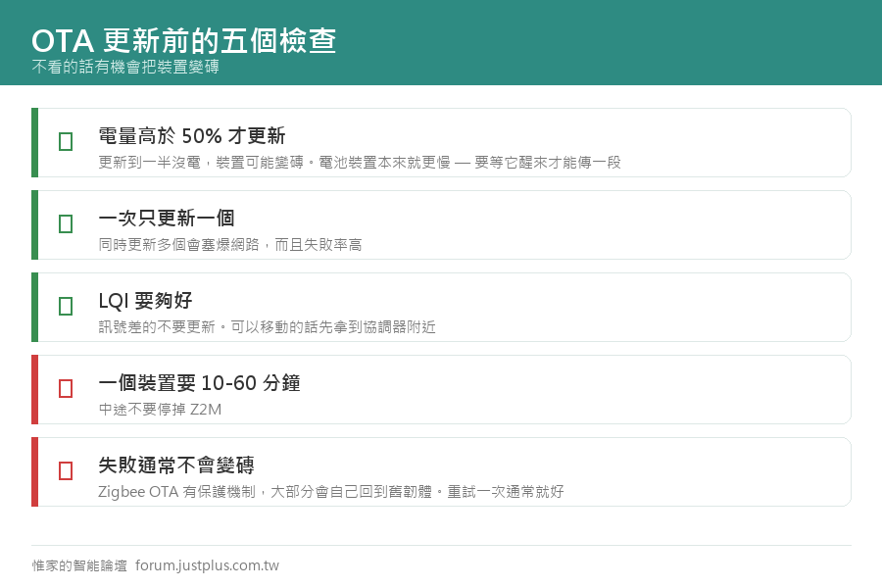
Task: Select the 訊號差的不要更新 description line
Action: [268, 327]
